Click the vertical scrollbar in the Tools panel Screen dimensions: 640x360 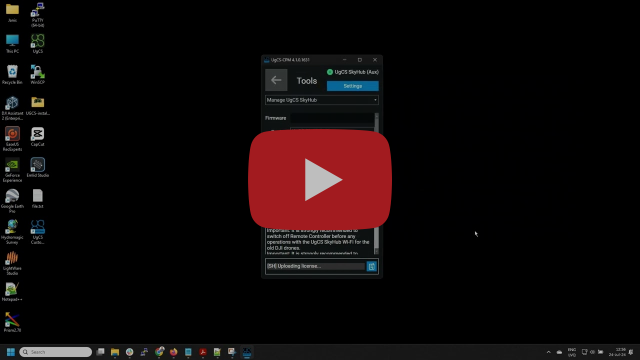pos(376,184)
